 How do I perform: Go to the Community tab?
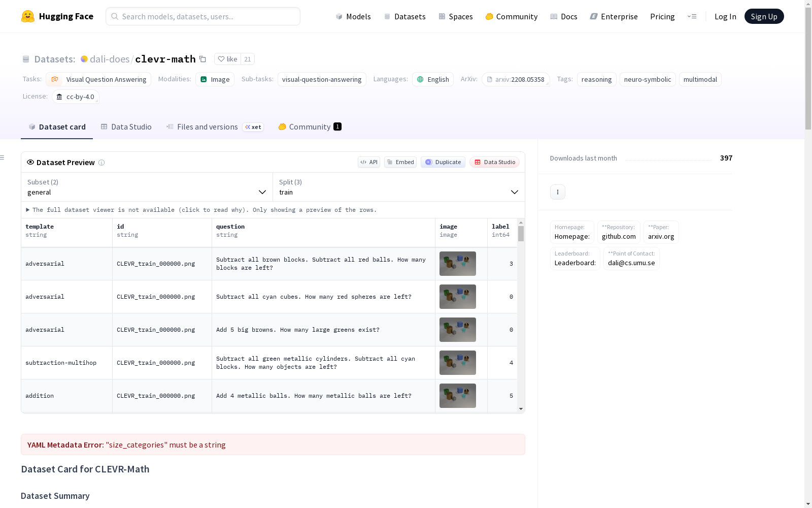tap(310, 127)
